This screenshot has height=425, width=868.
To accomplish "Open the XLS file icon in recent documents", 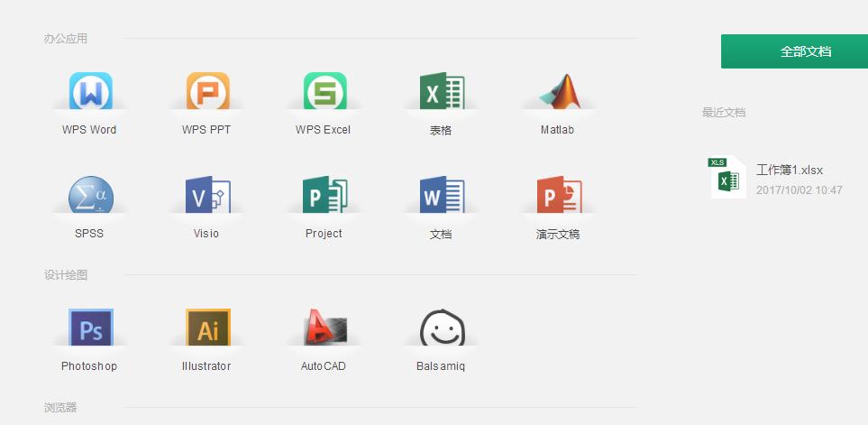I will click(727, 177).
